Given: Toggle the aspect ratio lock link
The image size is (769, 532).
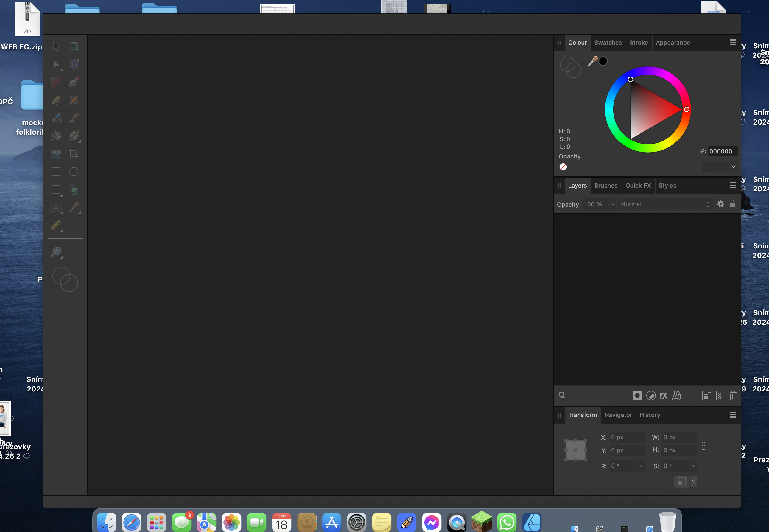Looking at the screenshot, I should [703, 444].
